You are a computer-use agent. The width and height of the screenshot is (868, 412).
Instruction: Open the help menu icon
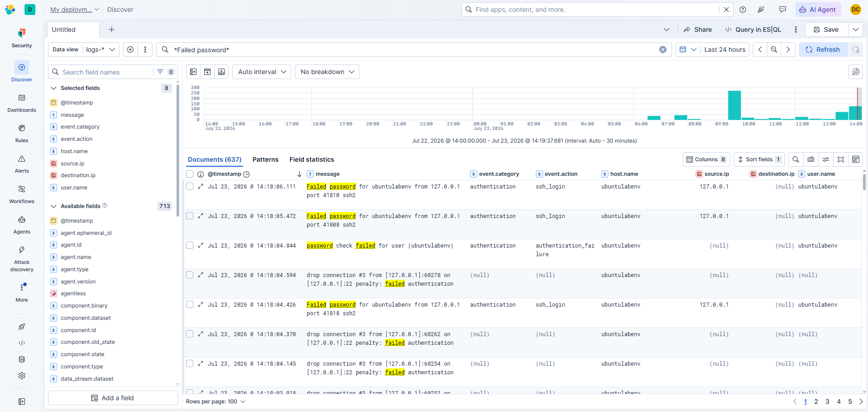[743, 10]
